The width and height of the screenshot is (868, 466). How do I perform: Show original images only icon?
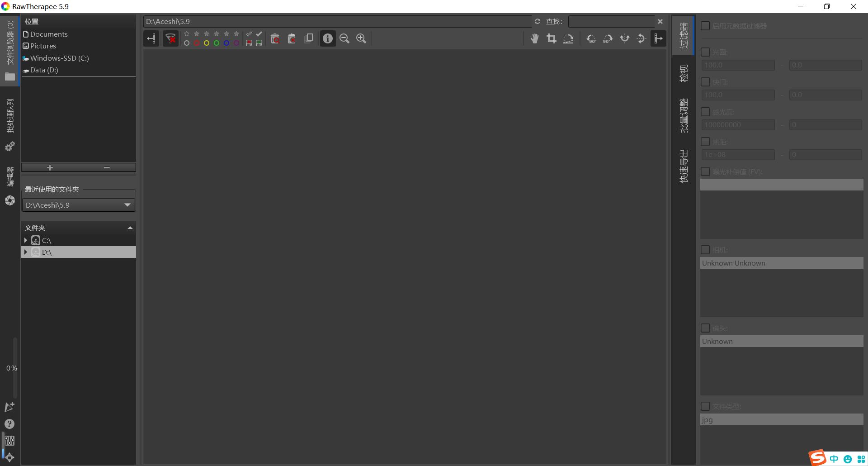(x=309, y=39)
